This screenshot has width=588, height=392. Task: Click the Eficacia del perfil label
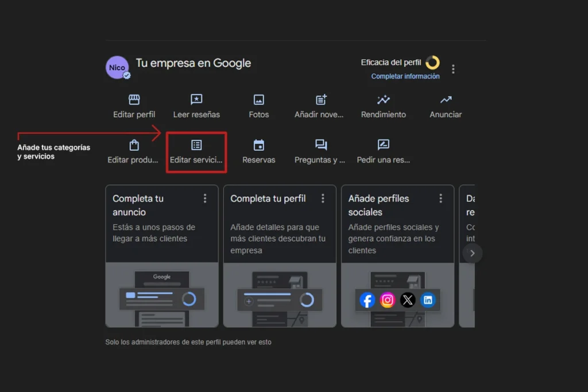tap(390, 63)
